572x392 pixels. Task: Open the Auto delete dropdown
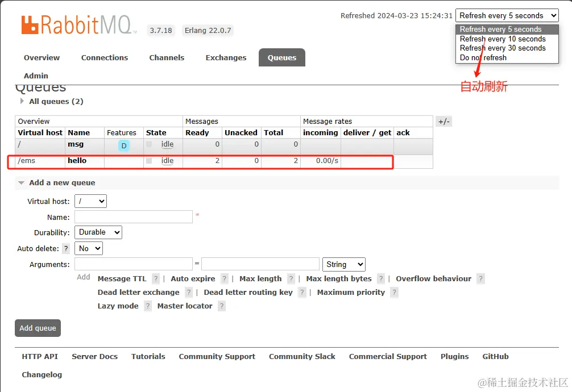pyautogui.click(x=89, y=249)
